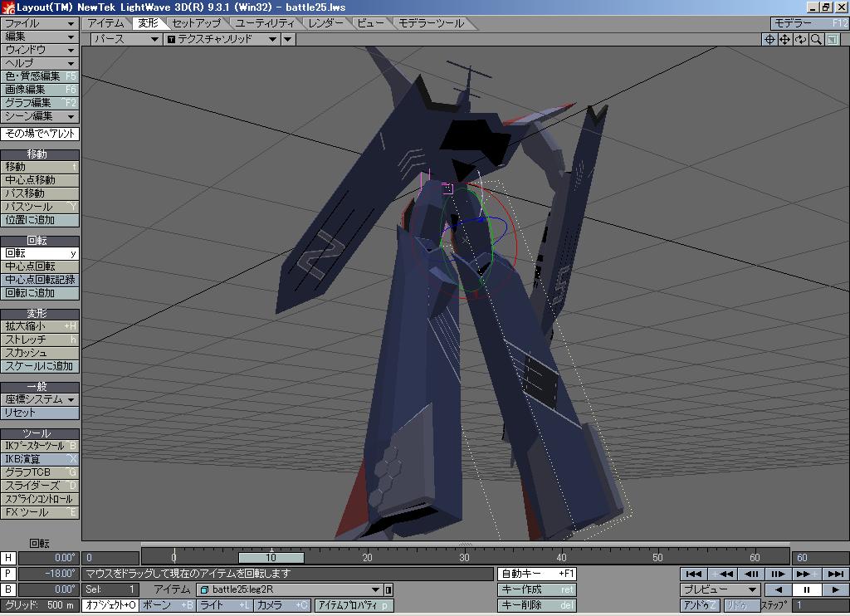The image size is (850, 616).
Task: Switch to the ビュー (View) tab
Action: click(371, 23)
